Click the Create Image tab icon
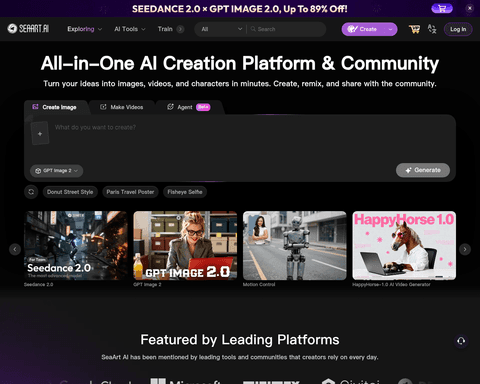The width and height of the screenshot is (480, 384). [x=35, y=107]
